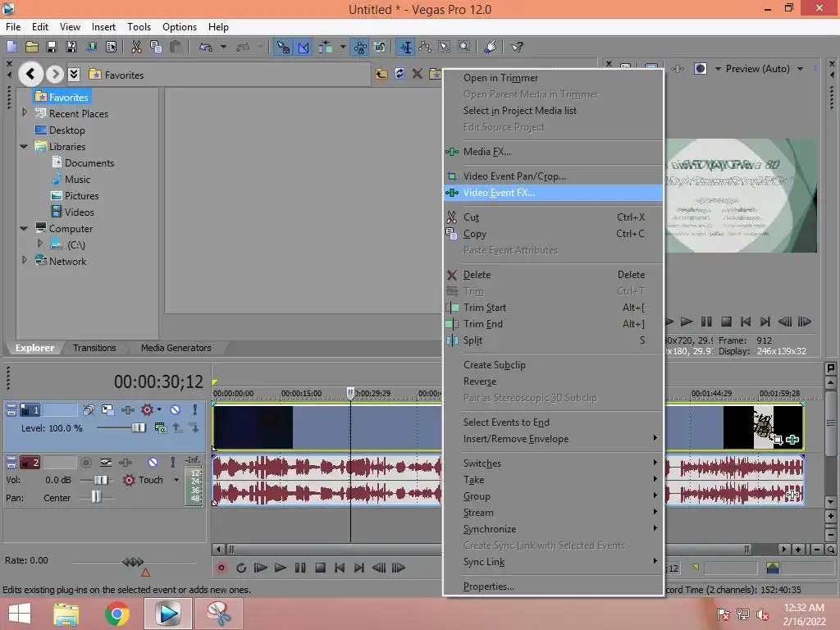Adjust the Pan slider on audio track 2

click(97, 497)
